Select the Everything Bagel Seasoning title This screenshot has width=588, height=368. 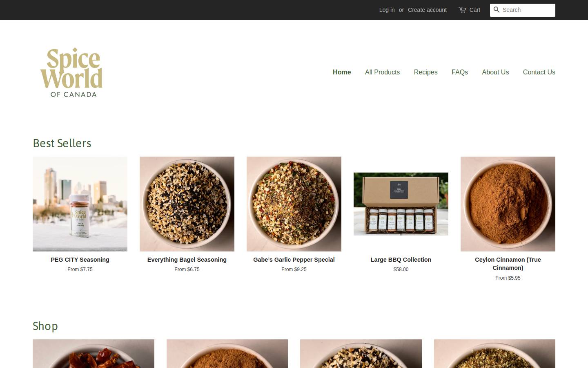[187, 260]
